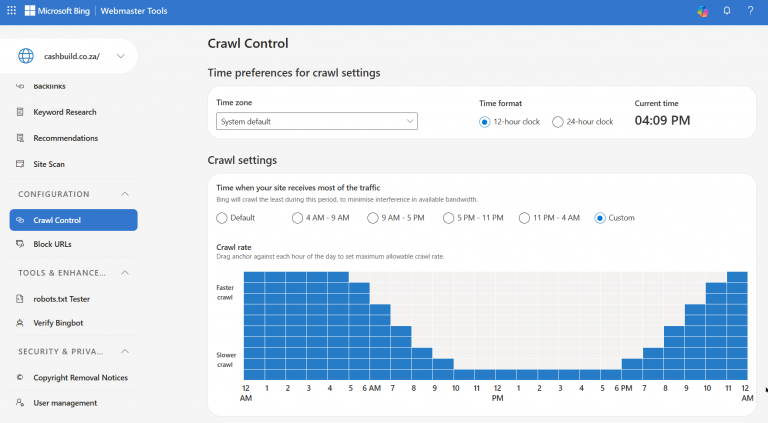Click the Crawl Control sidebar icon
768x423 pixels.
tap(20, 220)
